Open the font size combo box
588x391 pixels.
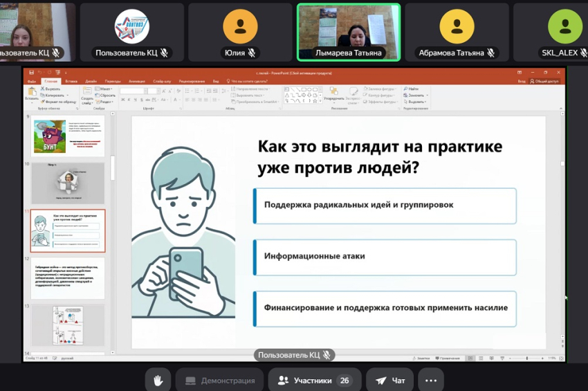(x=154, y=91)
